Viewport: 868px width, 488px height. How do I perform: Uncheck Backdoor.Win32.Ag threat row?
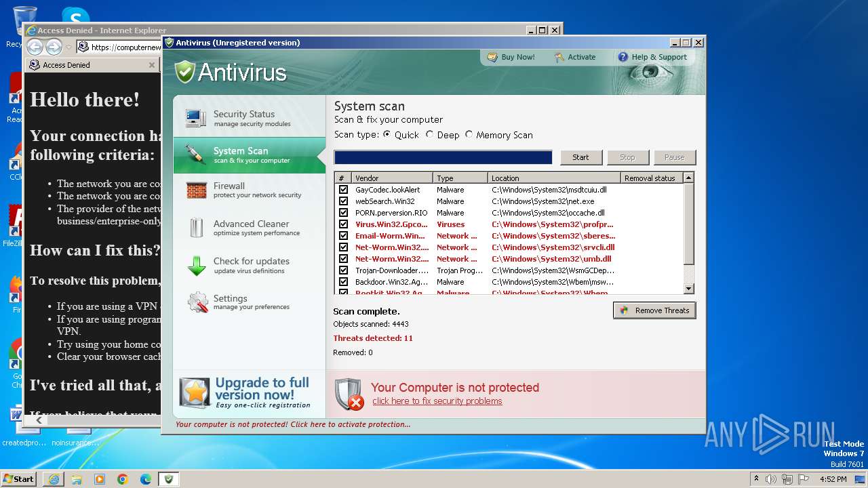click(343, 282)
